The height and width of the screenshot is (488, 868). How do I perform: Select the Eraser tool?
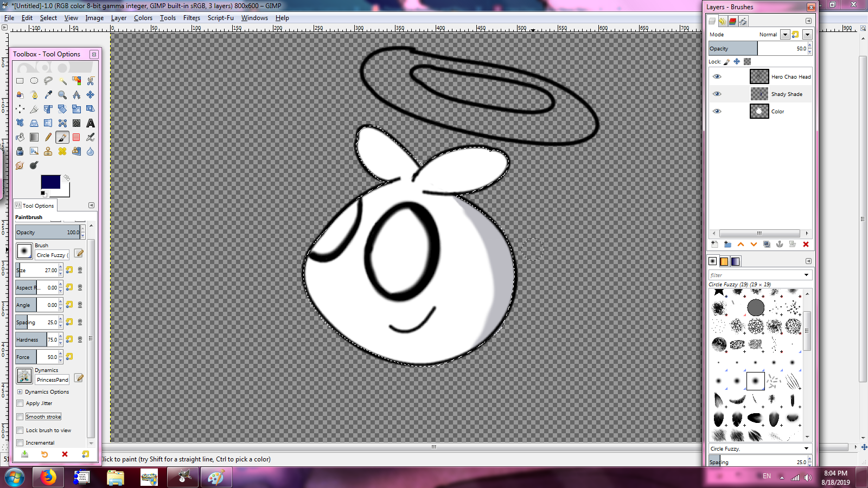(x=76, y=137)
